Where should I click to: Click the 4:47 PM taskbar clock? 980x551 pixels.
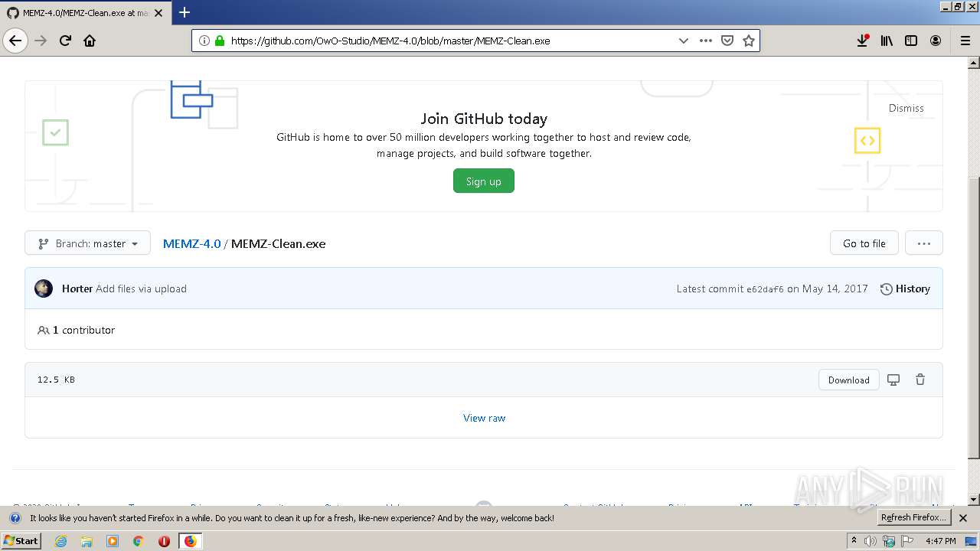point(940,541)
